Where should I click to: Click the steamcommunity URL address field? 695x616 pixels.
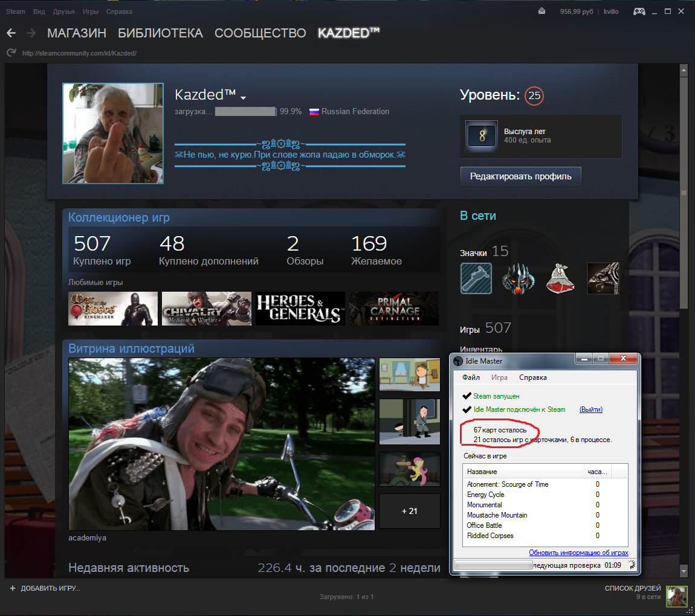(79, 53)
